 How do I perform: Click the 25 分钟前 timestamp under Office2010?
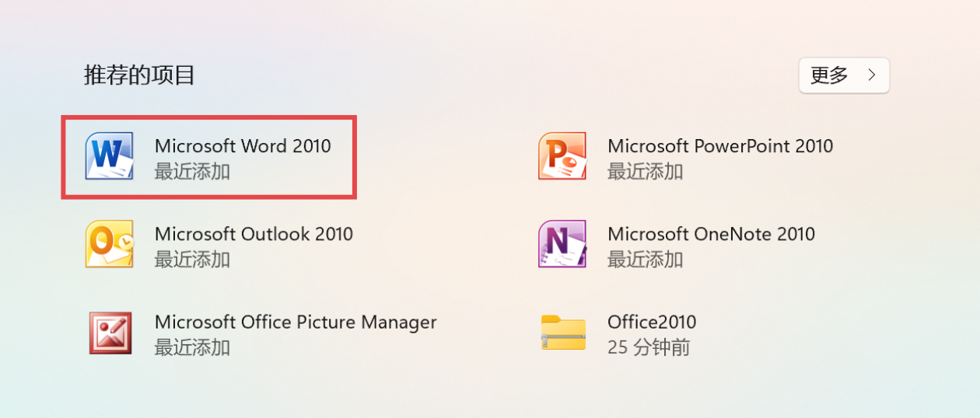pos(649,347)
